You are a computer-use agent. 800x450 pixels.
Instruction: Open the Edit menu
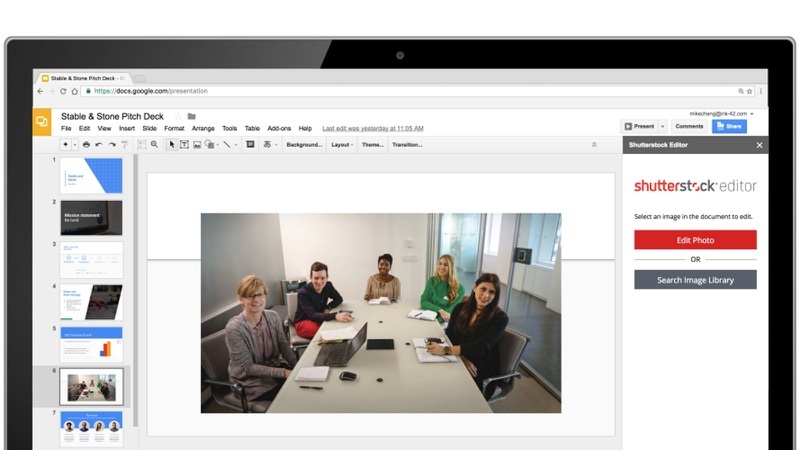[x=85, y=129]
